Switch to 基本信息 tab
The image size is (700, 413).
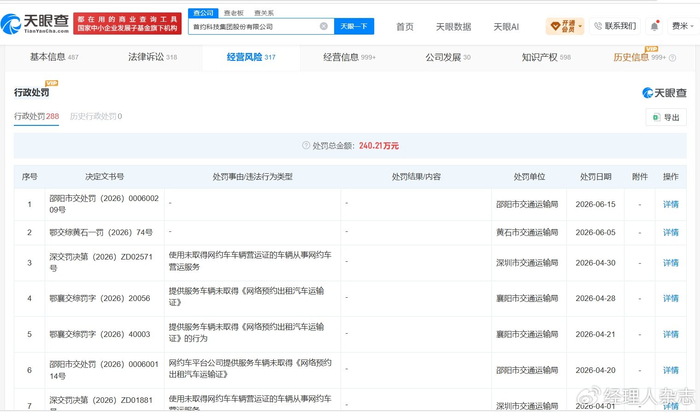[x=54, y=57]
